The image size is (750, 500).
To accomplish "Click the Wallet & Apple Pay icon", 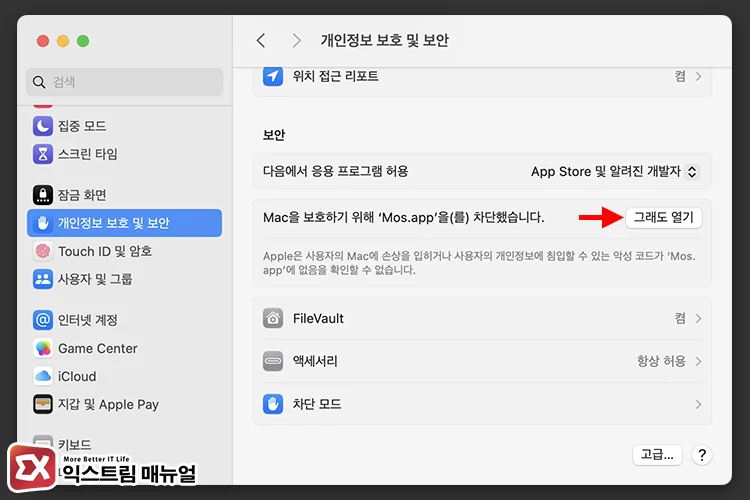I will 43,404.
